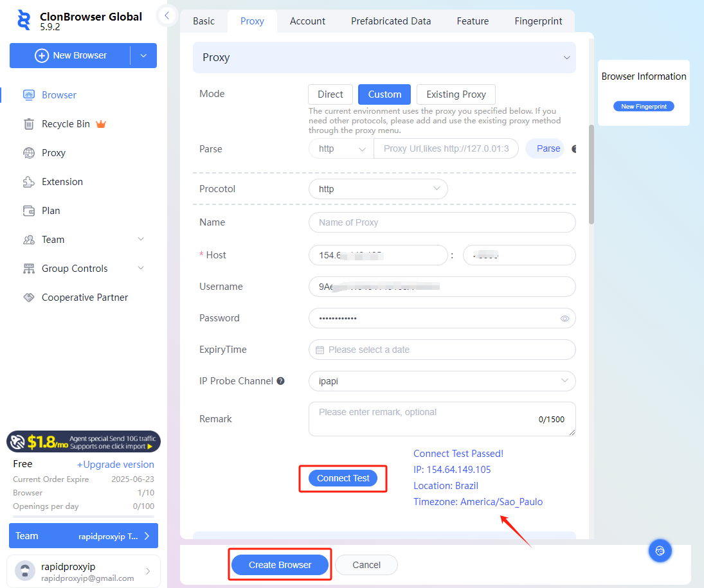Click the Cooperative Partner handshake icon

pyautogui.click(x=29, y=297)
